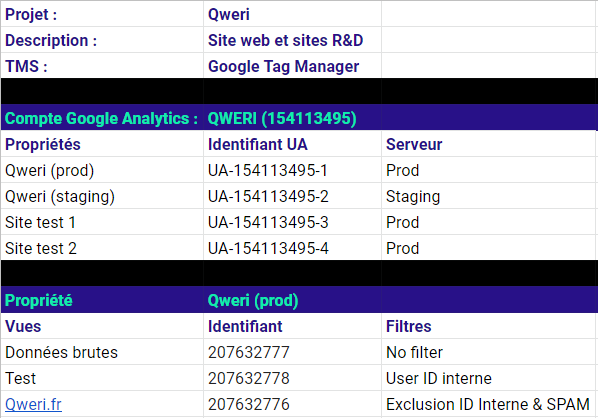Open the Qweri.fr hyperlink
The height and width of the screenshot is (418, 598).
coord(33,404)
